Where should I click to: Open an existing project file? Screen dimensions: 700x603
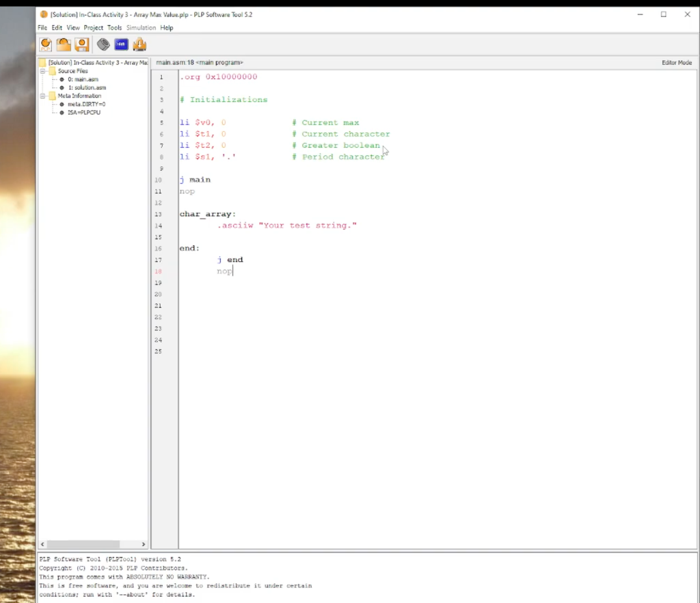pos(64,44)
